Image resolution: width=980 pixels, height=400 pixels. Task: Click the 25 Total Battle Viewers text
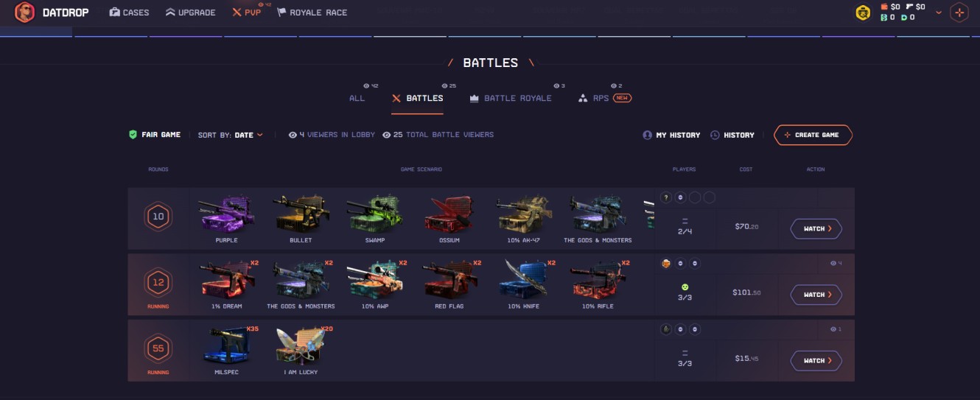point(438,135)
